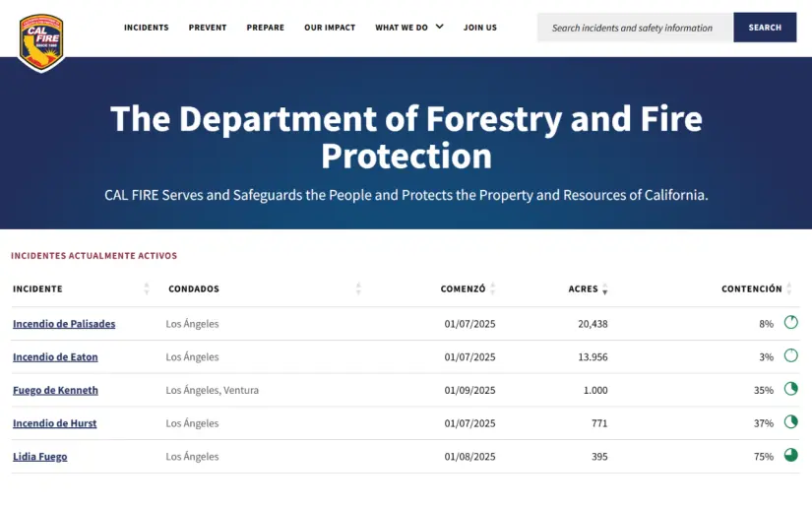Click the 37% containment value
The width and height of the screenshot is (812, 508).
[x=764, y=423]
